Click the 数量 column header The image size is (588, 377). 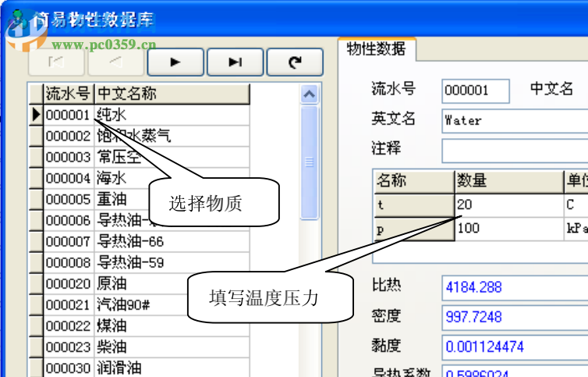pos(509,181)
